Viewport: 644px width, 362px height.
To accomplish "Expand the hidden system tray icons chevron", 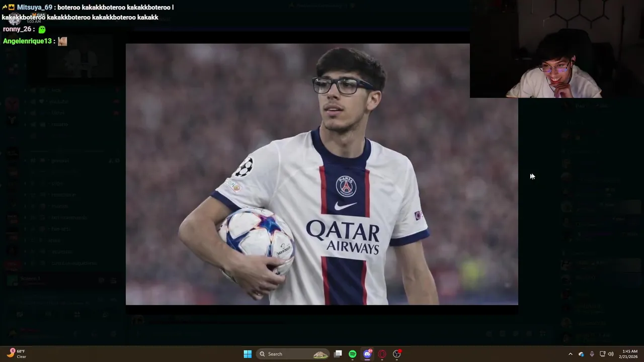I will tap(570, 354).
